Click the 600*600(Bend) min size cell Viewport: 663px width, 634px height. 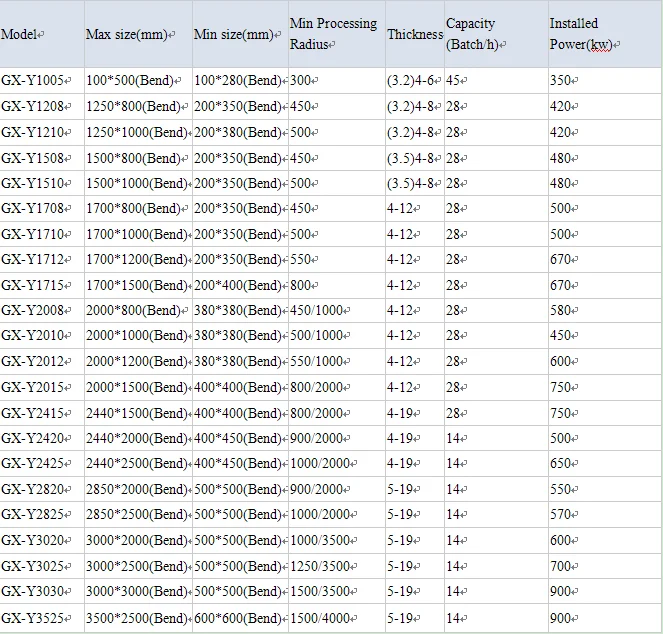pyautogui.click(x=238, y=618)
